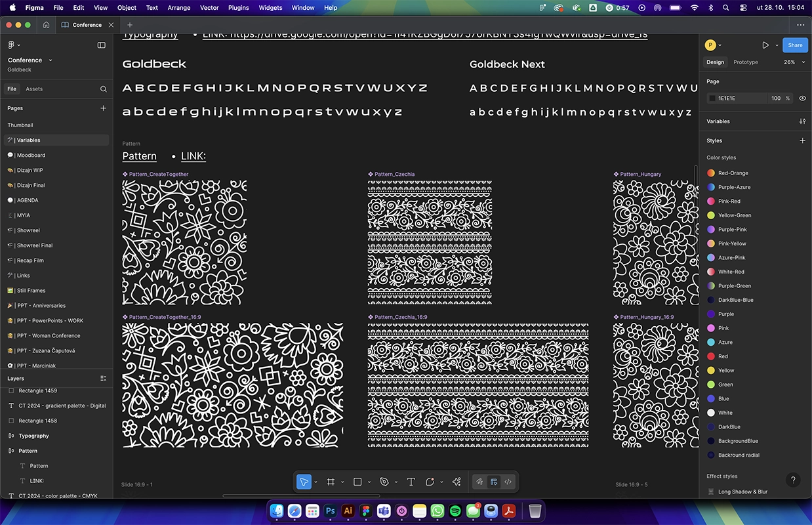
Task: Toggle the Draw mode button
Action: point(479,482)
